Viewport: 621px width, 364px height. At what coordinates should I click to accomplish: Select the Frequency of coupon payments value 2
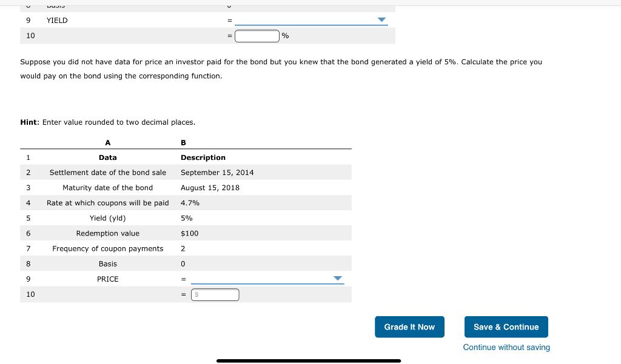[x=183, y=248]
